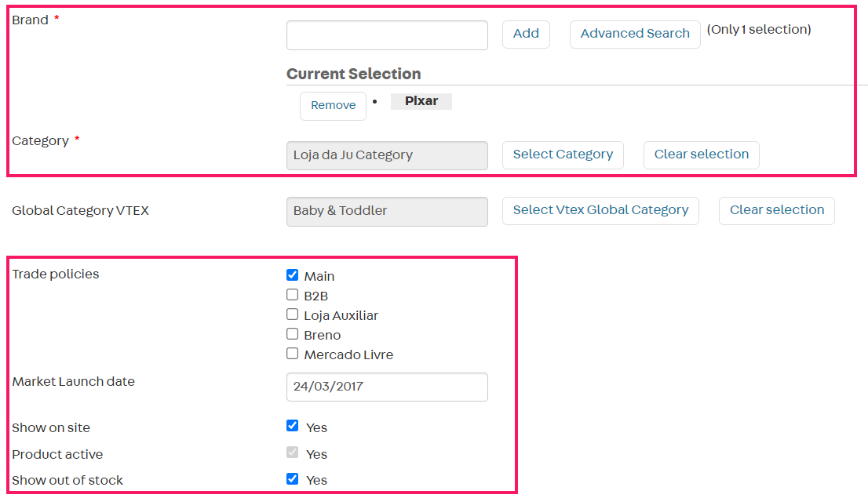The height and width of the screenshot is (498, 868).
Task: Clear selection for the Category field
Action: click(701, 154)
